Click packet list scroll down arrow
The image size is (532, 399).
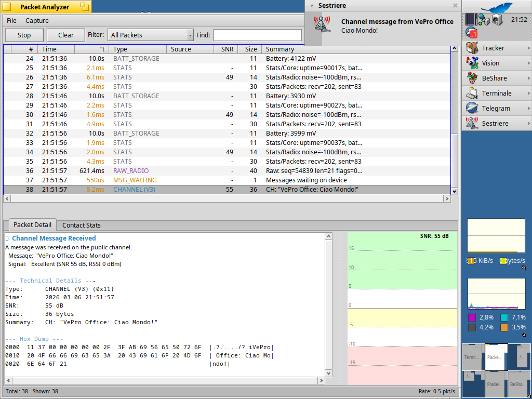tap(454, 192)
